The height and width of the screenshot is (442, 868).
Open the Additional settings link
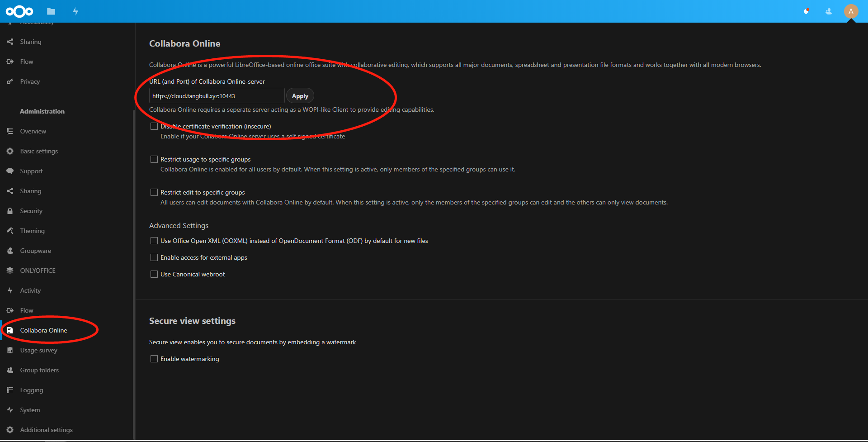pyautogui.click(x=46, y=430)
